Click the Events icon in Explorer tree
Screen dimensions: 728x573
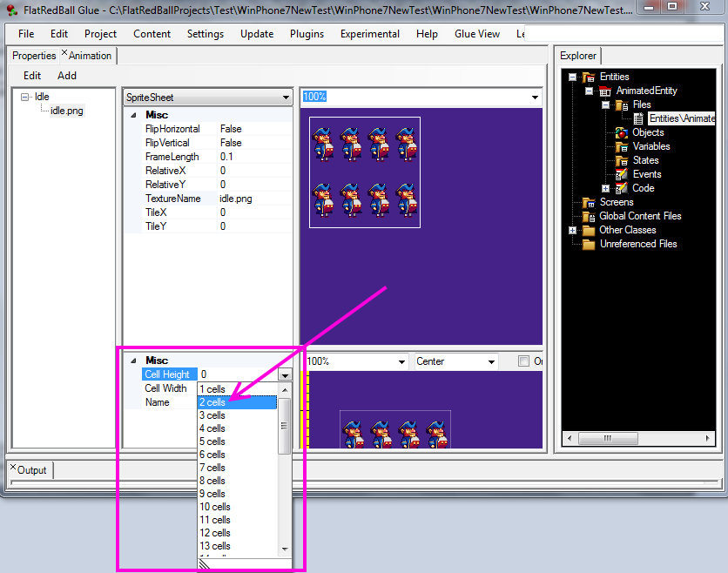point(621,174)
